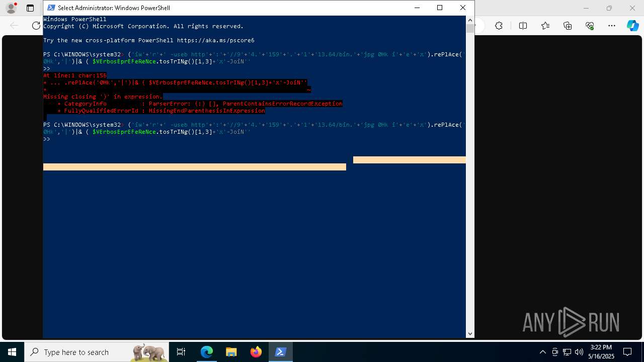This screenshot has width=644, height=362.
Task: Open volume control tray icon
Action: 579,352
